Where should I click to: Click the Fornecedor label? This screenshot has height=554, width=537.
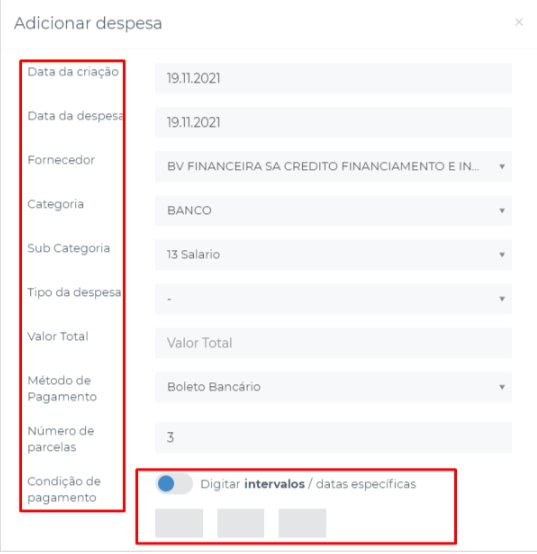pyautogui.click(x=61, y=160)
